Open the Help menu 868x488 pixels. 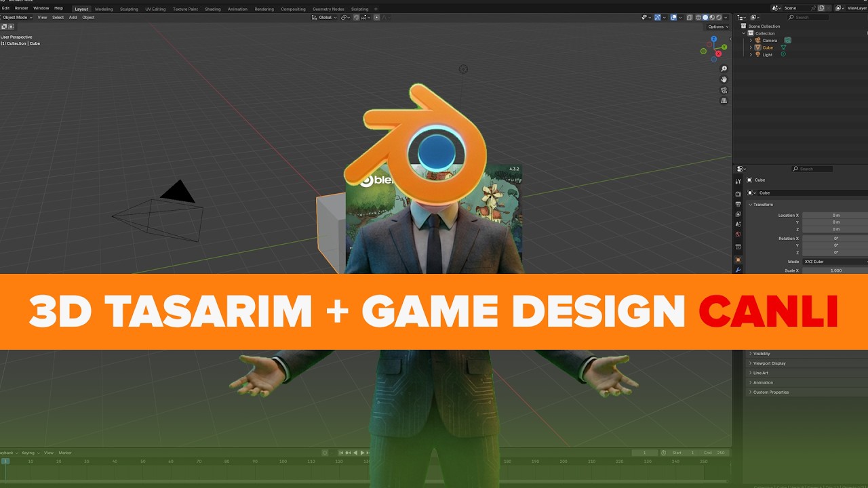click(x=58, y=8)
